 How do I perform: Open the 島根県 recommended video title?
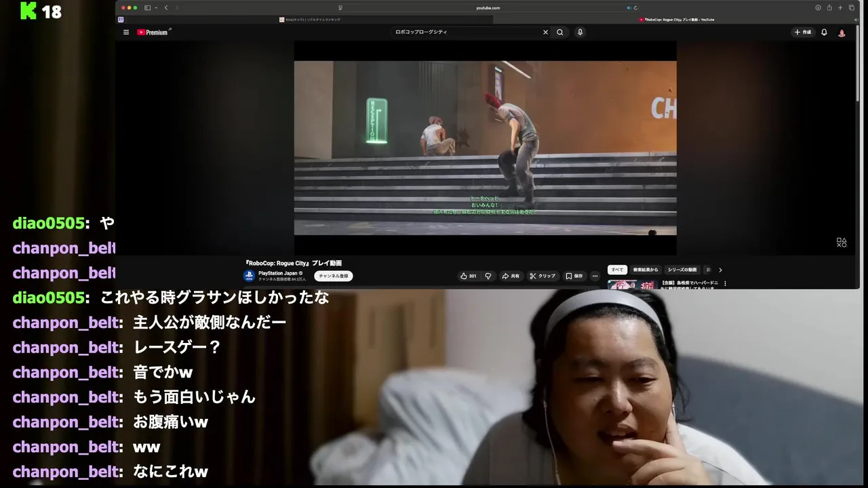coord(690,285)
